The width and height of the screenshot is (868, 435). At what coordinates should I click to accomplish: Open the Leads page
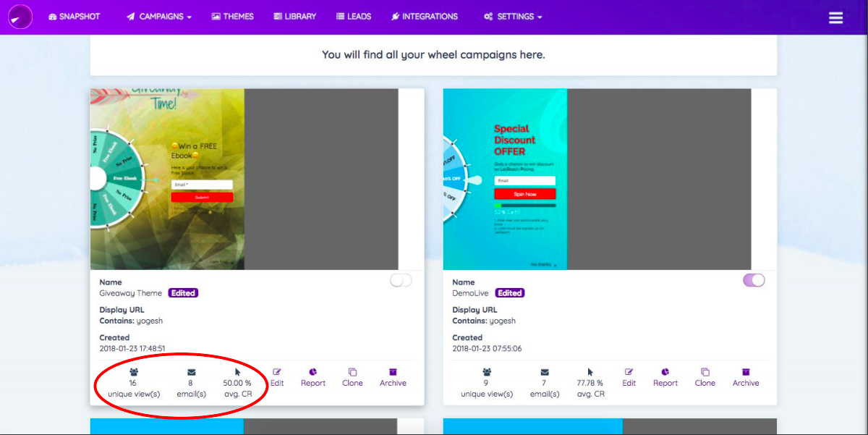coord(354,16)
